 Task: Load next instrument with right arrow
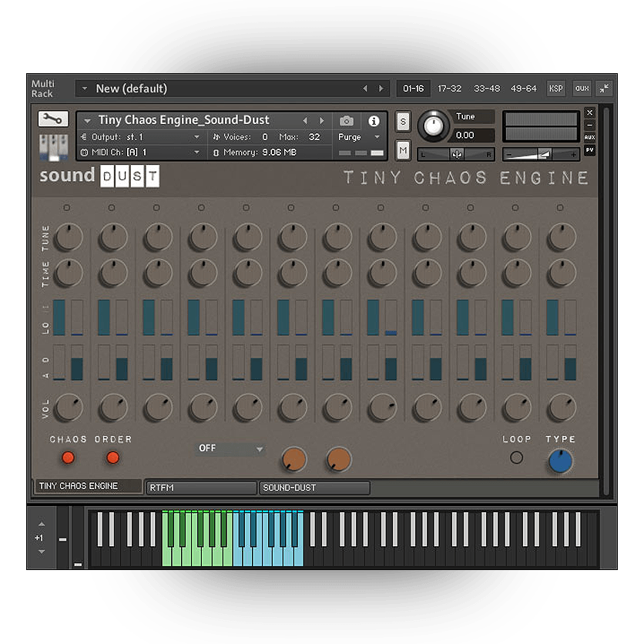321,121
